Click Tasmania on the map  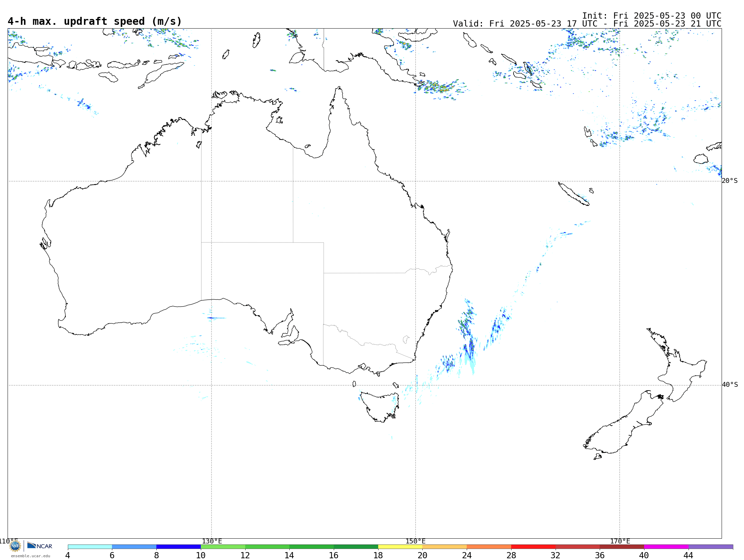[x=380, y=406]
